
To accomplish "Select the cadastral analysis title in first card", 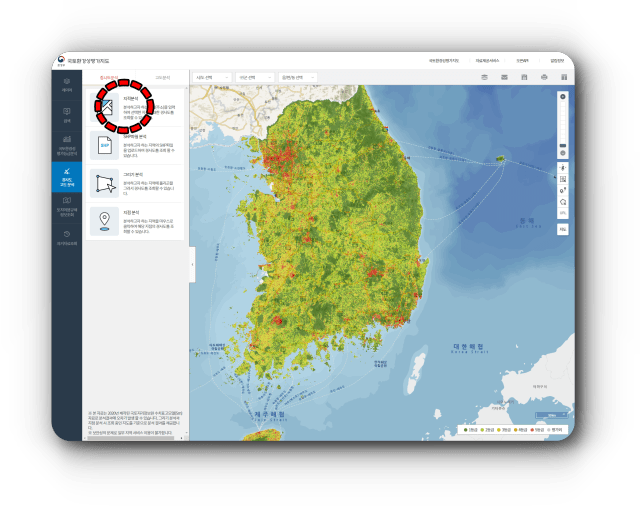I will click(131, 99).
